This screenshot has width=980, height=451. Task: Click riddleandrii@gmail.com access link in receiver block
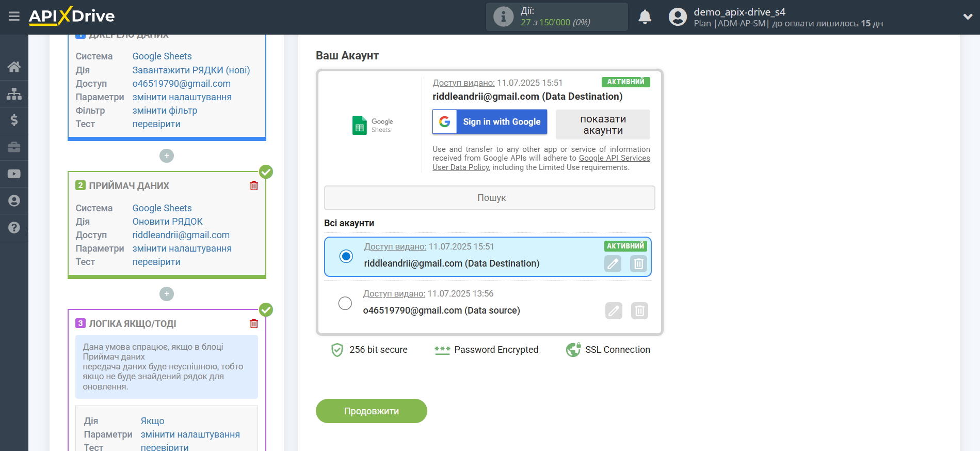pyautogui.click(x=181, y=235)
